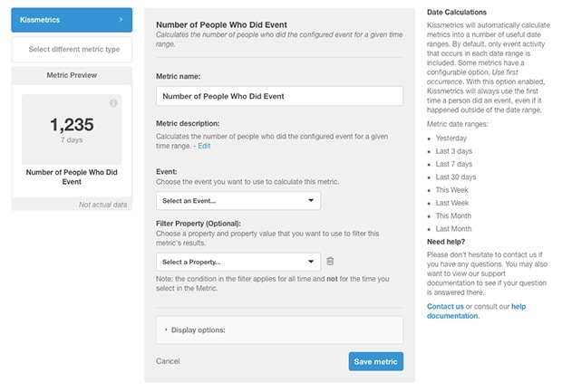Edit the metric description via Edit link

pos(204,146)
